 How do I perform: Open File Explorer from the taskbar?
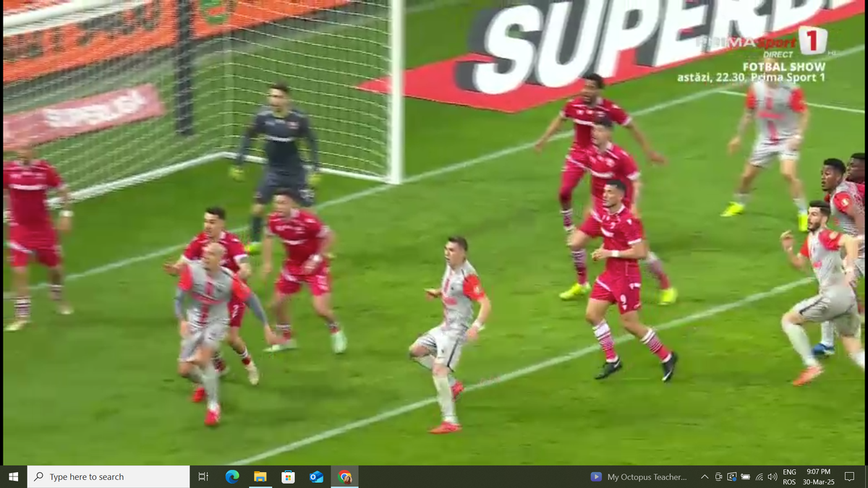(260, 476)
